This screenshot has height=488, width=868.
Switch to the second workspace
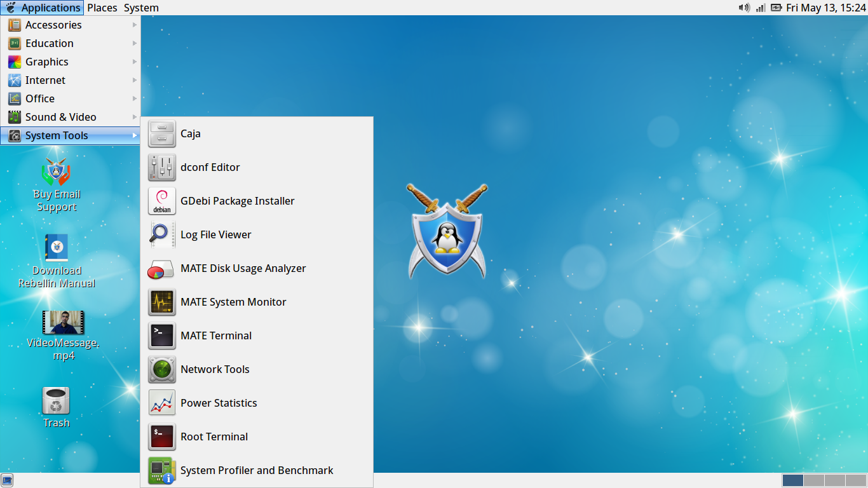(x=814, y=480)
